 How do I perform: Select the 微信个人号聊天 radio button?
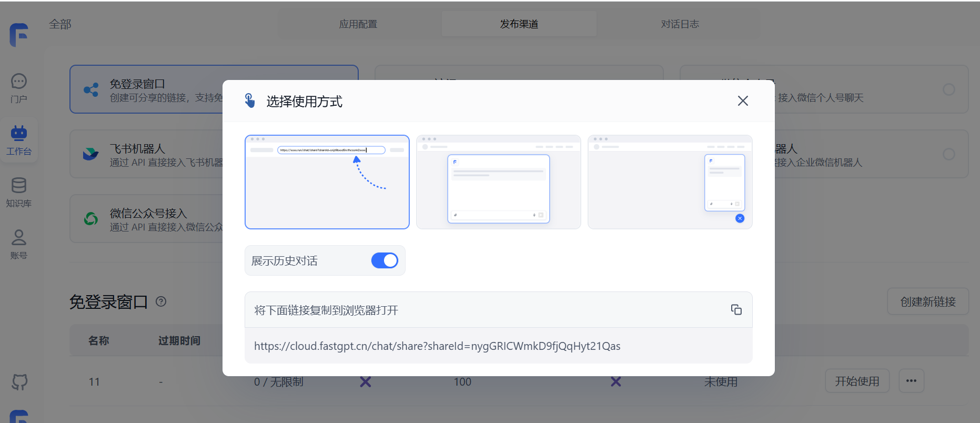pos(949,89)
